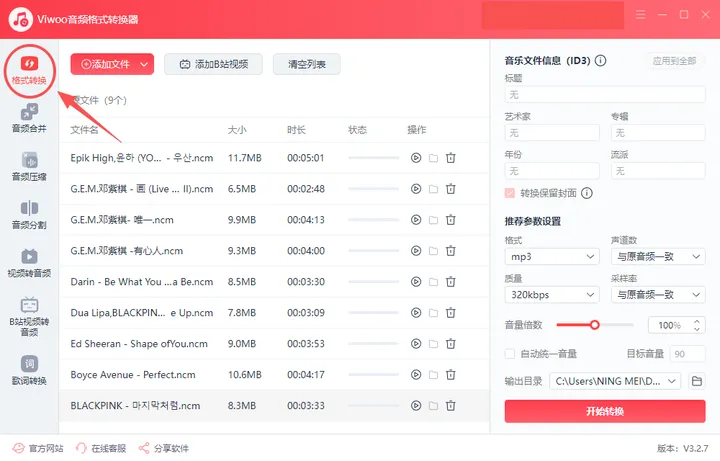This screenshot has width=720, height=461.
Task: Click the 时长 column header
Action: (296, 130)
